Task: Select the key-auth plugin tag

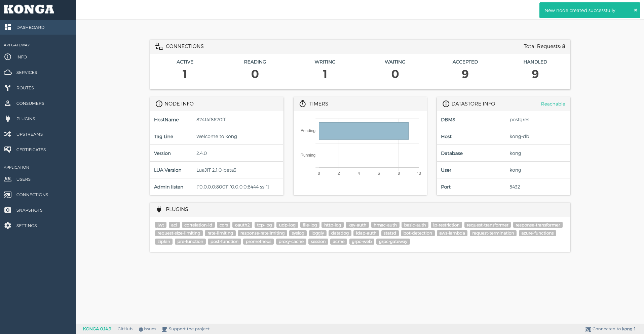Action: click(357, 225)
